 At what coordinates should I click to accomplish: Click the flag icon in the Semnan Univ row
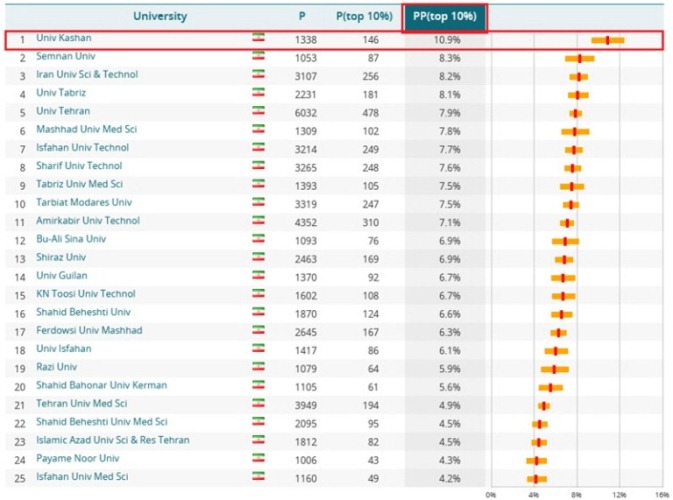point(258,57)
